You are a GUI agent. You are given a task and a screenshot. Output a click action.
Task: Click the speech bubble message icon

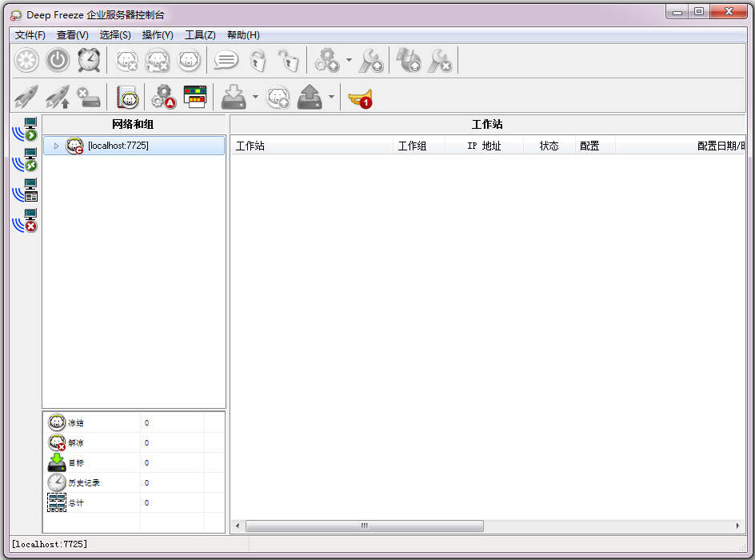[x=226, y=61]
